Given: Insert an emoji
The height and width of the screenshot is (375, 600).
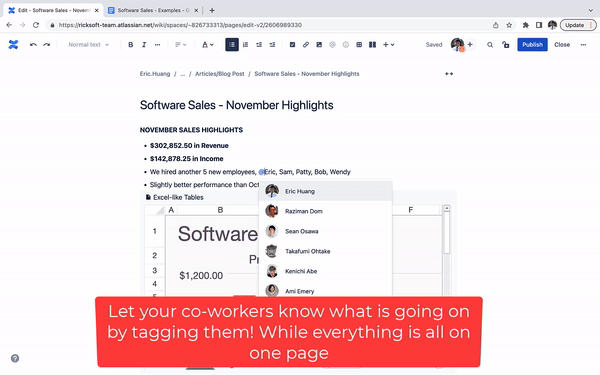Looking at the screenshot, I should coord(346,45).
